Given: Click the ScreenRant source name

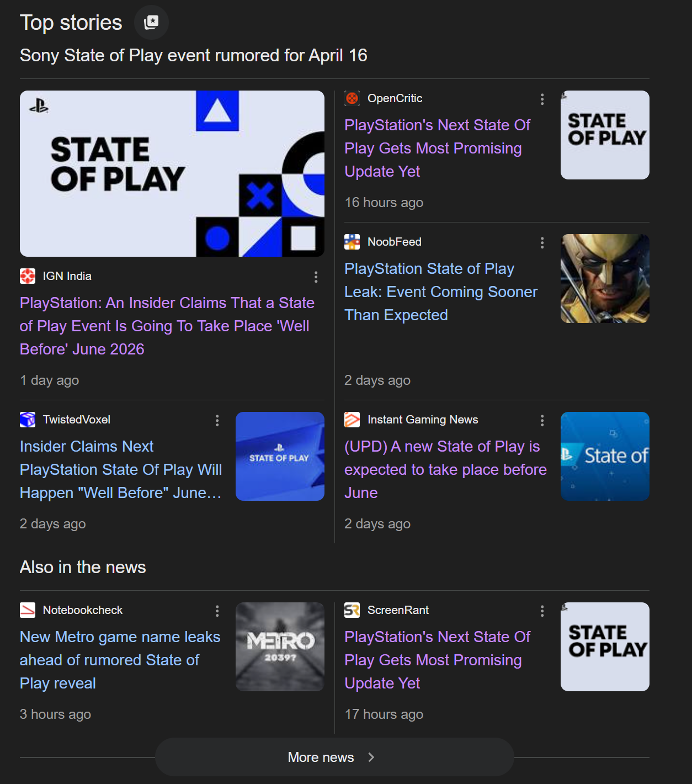Looking at the screenshot, I should tap(398, 610).
